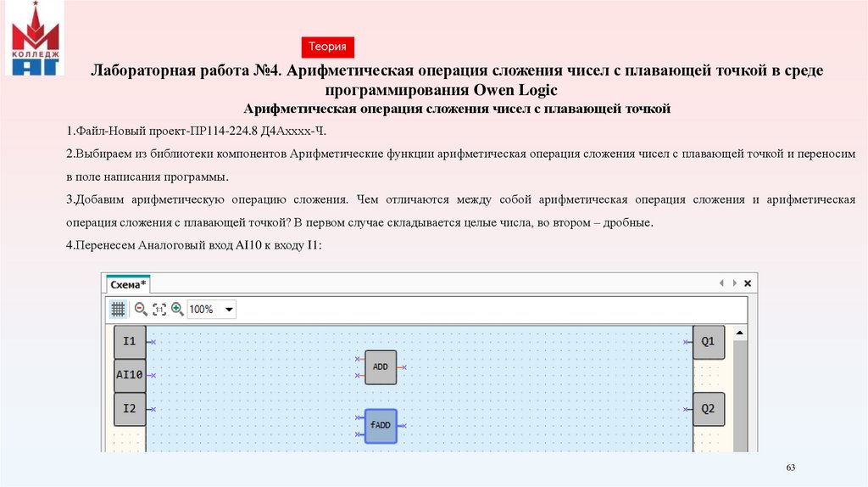Image resolution: width=868 pixels, height=487 pixels.
Task: Click the fADD block upper input pin
Action: [358, 417]
